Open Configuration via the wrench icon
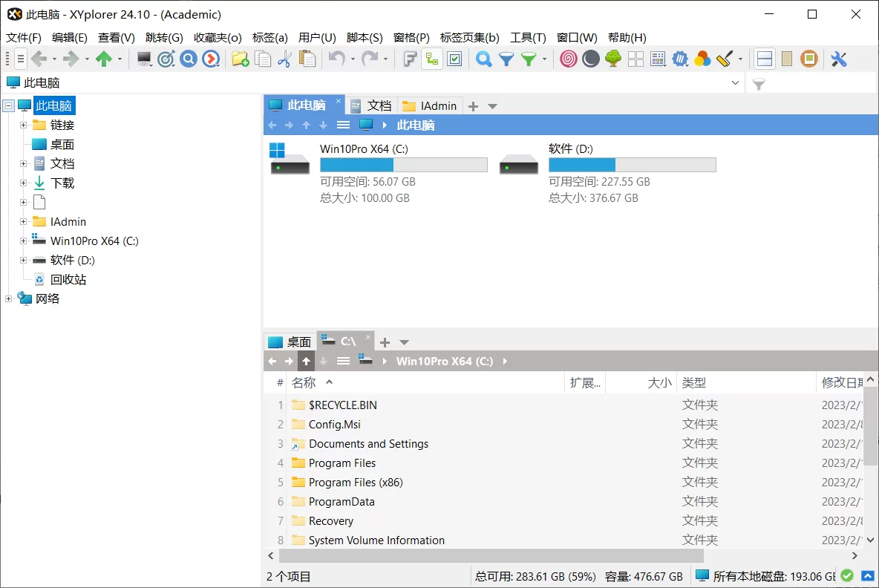 (840, 59)
